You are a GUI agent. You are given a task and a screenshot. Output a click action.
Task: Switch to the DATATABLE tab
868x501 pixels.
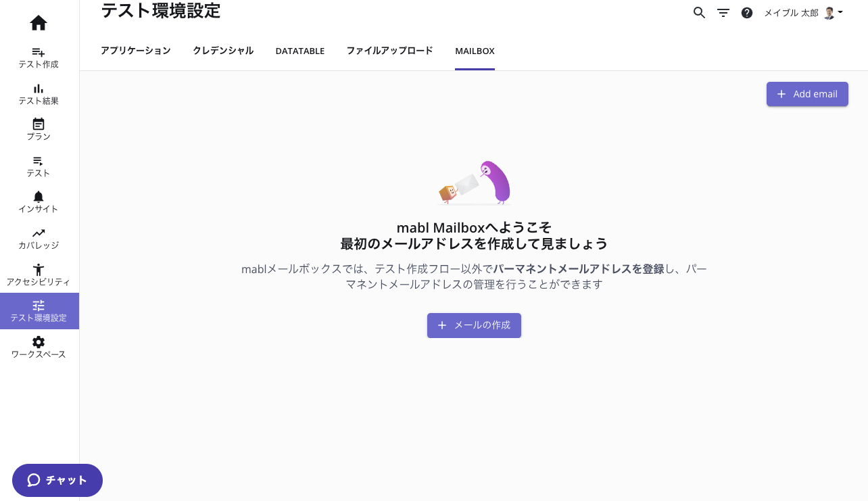(300, 51)
